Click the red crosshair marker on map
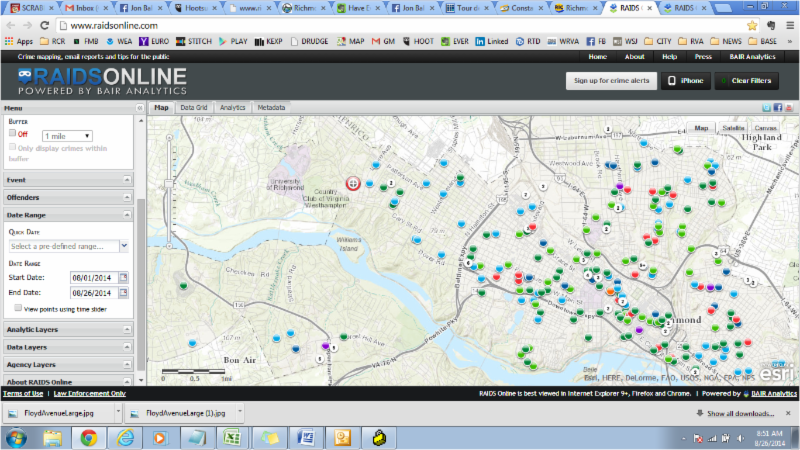800x450 pixels. 352,183
